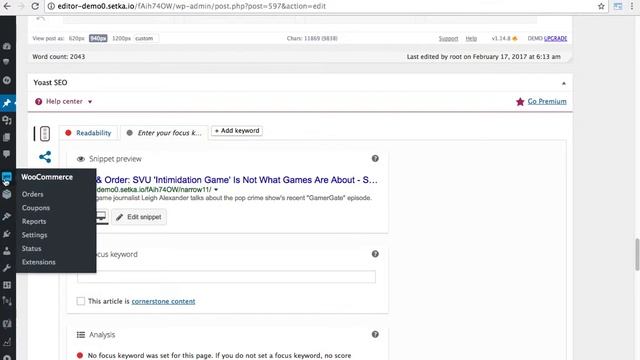Click the Edit snippet button
640x360 pixels.
coord(139,217)
